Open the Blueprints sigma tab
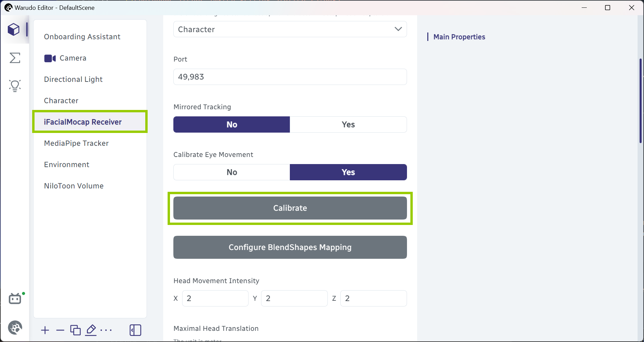Image resolution: width=644 pixels, height=342 pixels. [15, 58]
